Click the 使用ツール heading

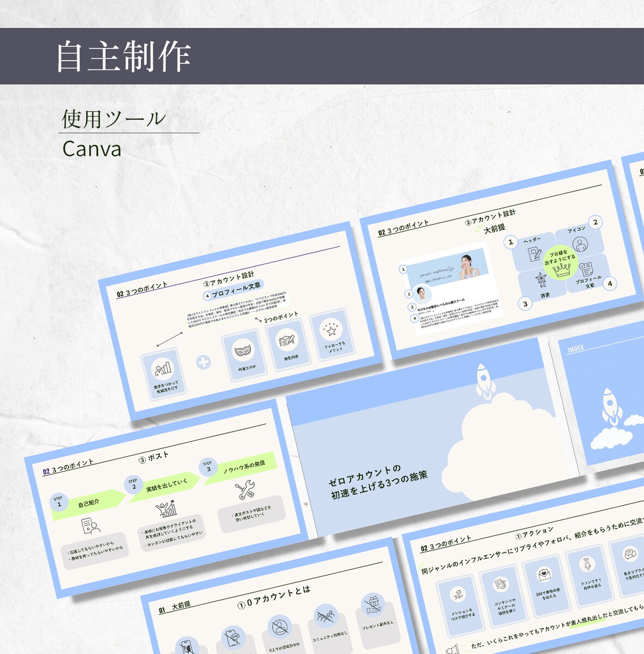coord(113,119)
